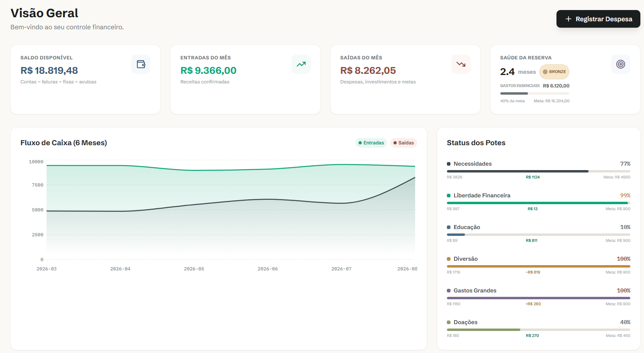Click the Meta: R$ 15.204,00 text
This screenshot has height=353, width=644.
click(552, 101)
